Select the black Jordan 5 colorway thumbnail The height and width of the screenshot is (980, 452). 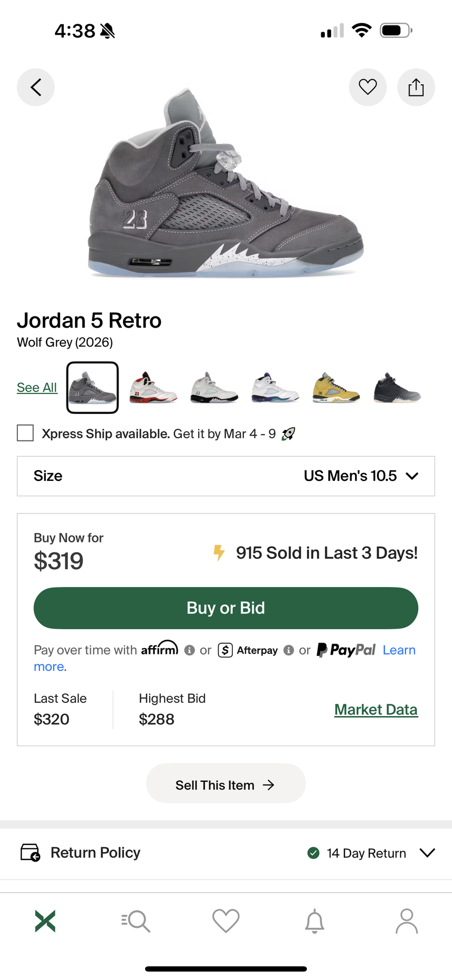pos(397,388)
